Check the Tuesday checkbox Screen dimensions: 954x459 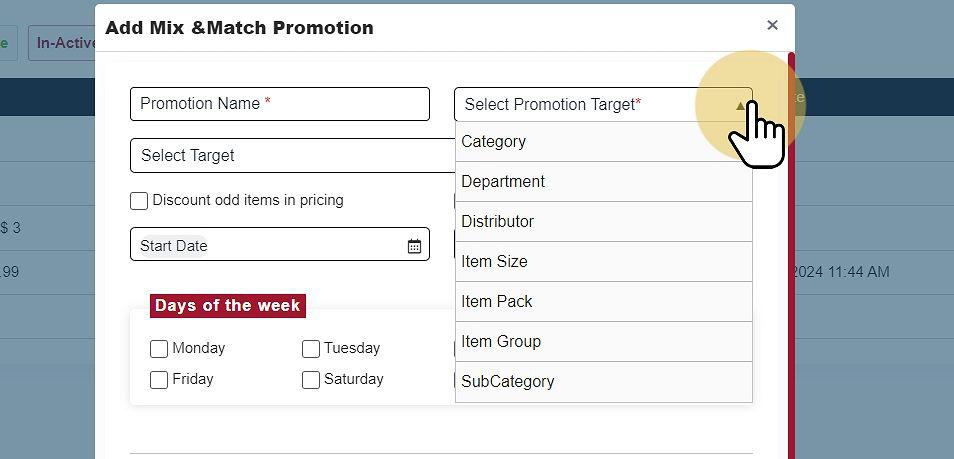point(311,349)
